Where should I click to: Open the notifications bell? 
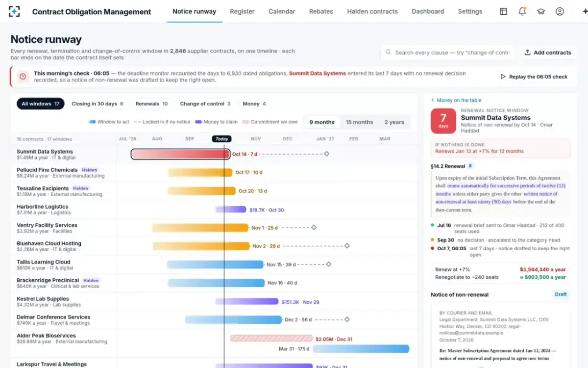[x=522, y=11]
